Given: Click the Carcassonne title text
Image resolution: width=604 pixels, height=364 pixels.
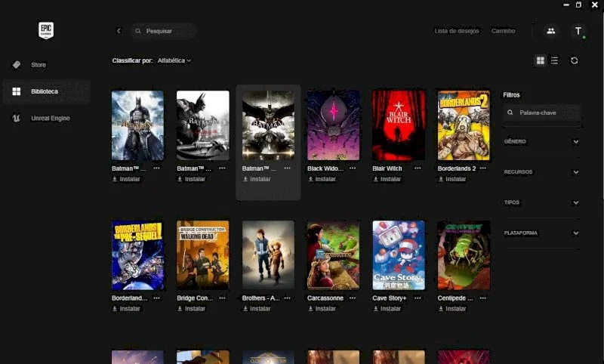Looking at the screenshot, I should click(x=325, y=298).
